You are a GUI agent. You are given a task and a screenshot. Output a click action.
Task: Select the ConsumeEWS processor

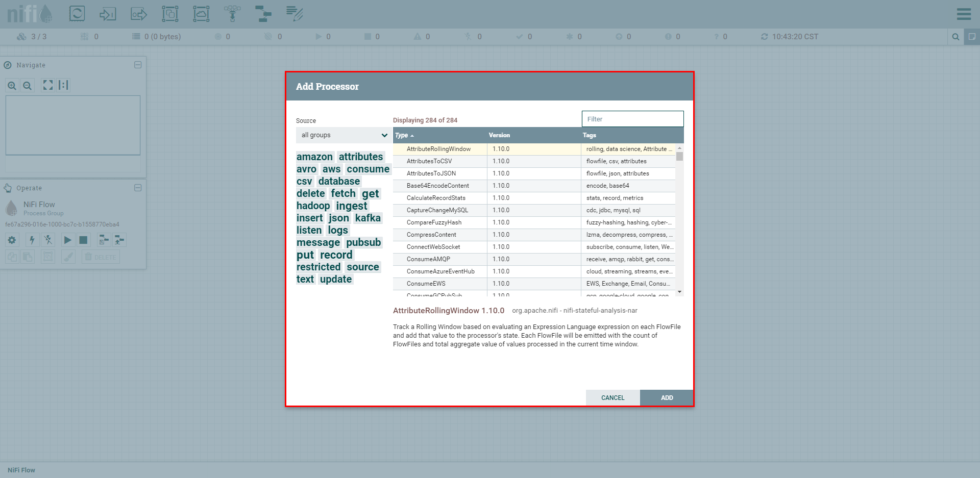(x=534, y=284)
